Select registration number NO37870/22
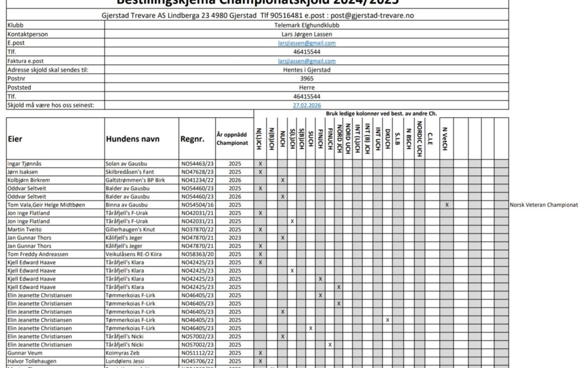This screenshot has width=588, height=368. (197, 230)
